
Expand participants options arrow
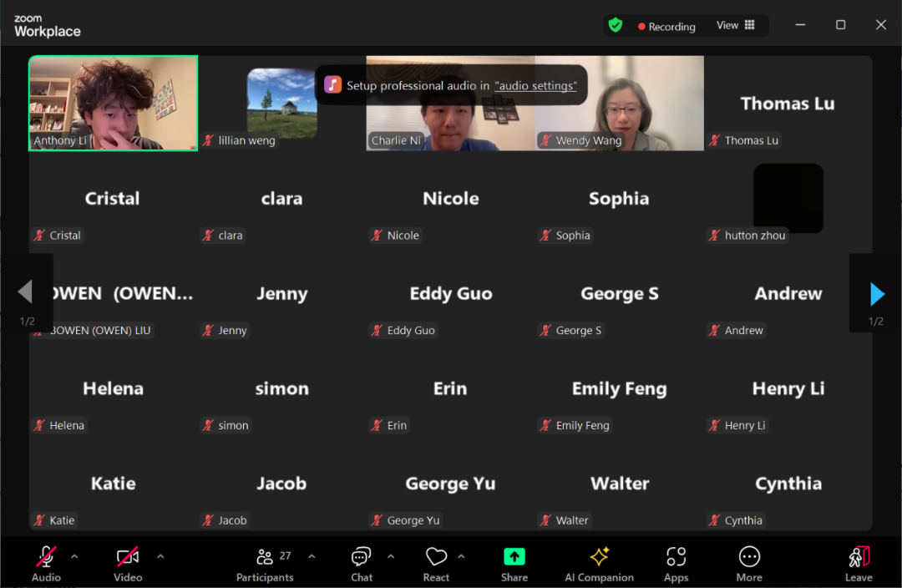coord(312,556)
